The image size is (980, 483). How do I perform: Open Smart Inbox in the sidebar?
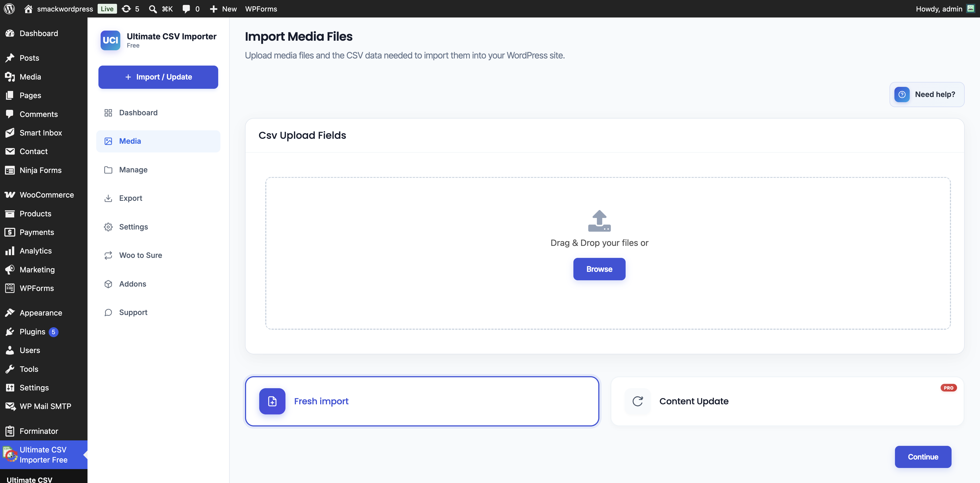click(44, 132)
